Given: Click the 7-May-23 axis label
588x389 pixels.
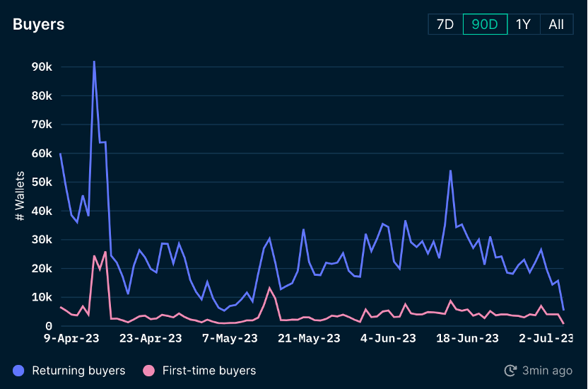Looking at the screenshot, I should [x=230, y=338].
